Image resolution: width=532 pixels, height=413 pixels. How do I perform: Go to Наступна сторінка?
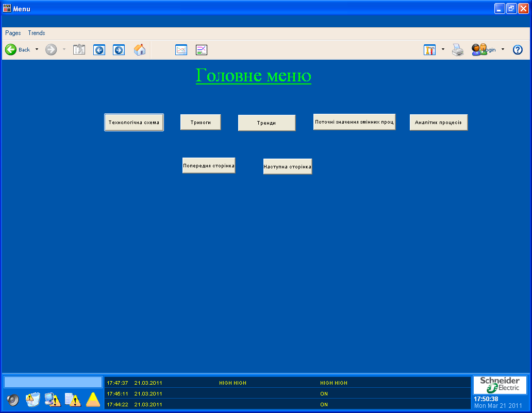(288, 167)
